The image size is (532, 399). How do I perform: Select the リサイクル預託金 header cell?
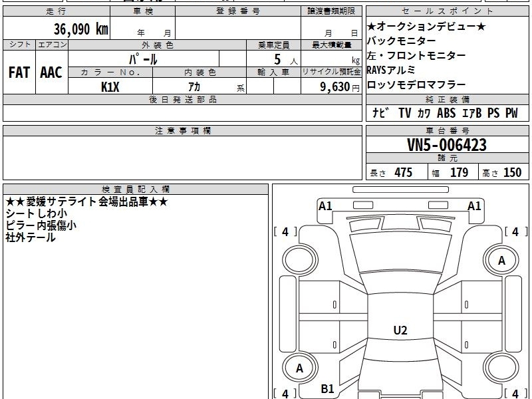(x=331, y=72)
